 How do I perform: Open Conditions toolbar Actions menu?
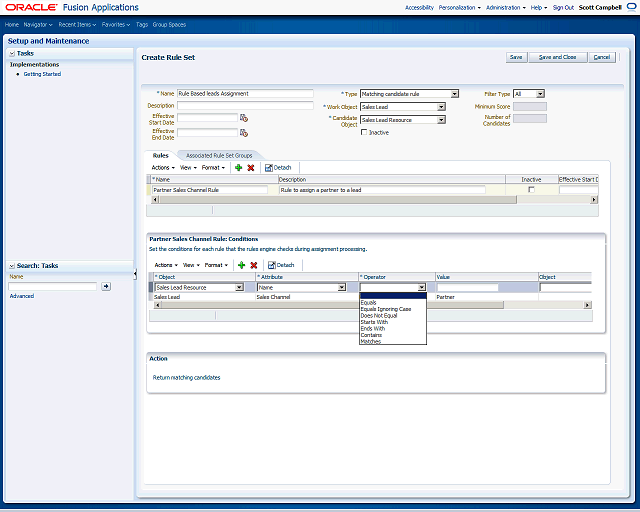pos(166,265)
